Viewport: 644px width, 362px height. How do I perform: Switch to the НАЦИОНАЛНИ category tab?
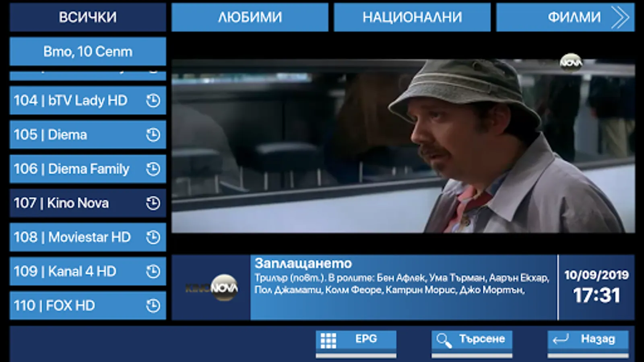(412, 17)
